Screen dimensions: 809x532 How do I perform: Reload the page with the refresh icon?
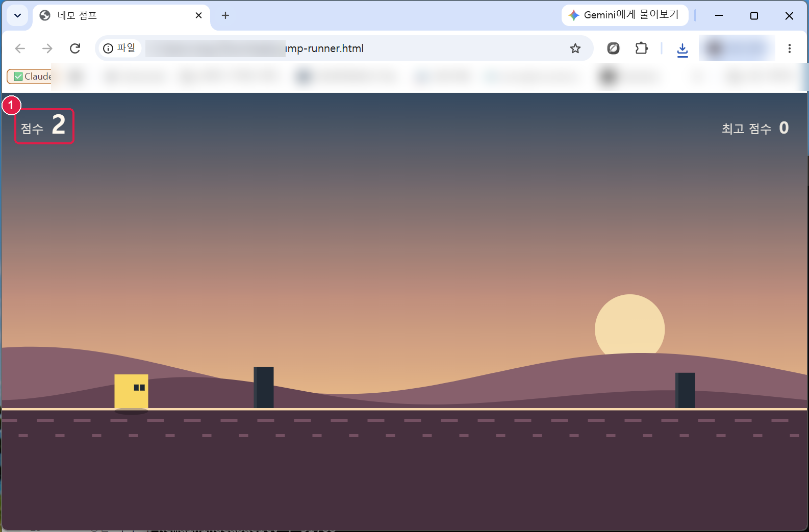(x=75, y=48)
